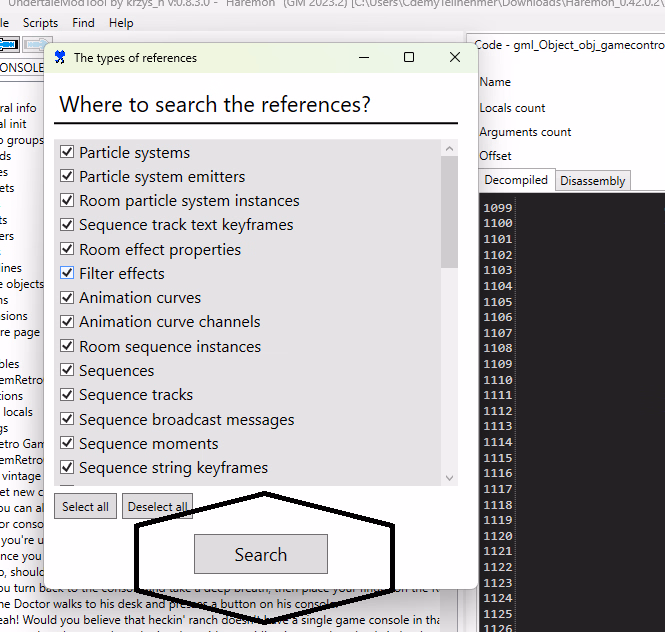Close the types of references dialog
This screenshot has height=632, width=665.
tap(455, 58)
